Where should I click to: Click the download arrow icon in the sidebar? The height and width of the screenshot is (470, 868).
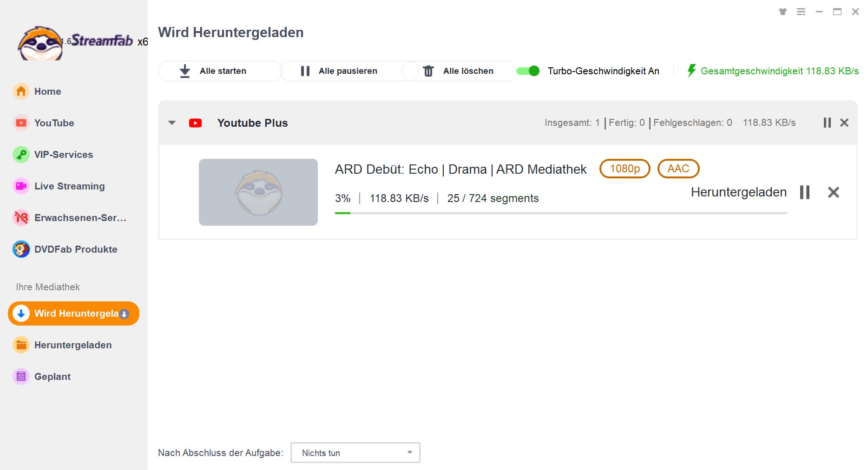click(21, 313)
